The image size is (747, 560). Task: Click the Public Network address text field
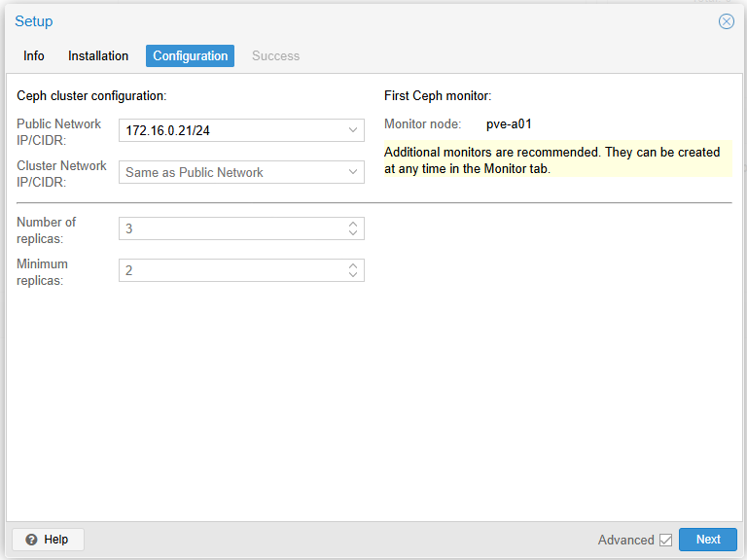[x=231, y=130]
